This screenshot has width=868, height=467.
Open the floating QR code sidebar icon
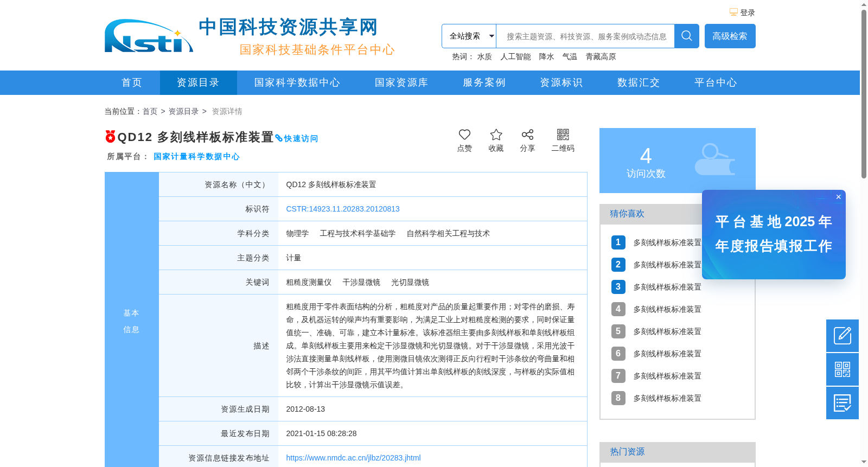pyautogui.click(x=843, y=369)
